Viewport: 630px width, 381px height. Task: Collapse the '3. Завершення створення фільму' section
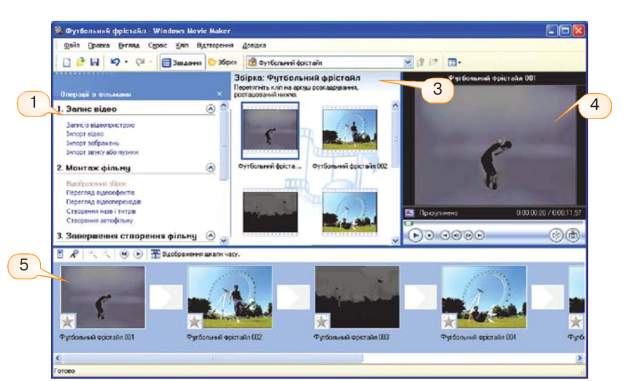pyautogui.click(x=211, y=236)
